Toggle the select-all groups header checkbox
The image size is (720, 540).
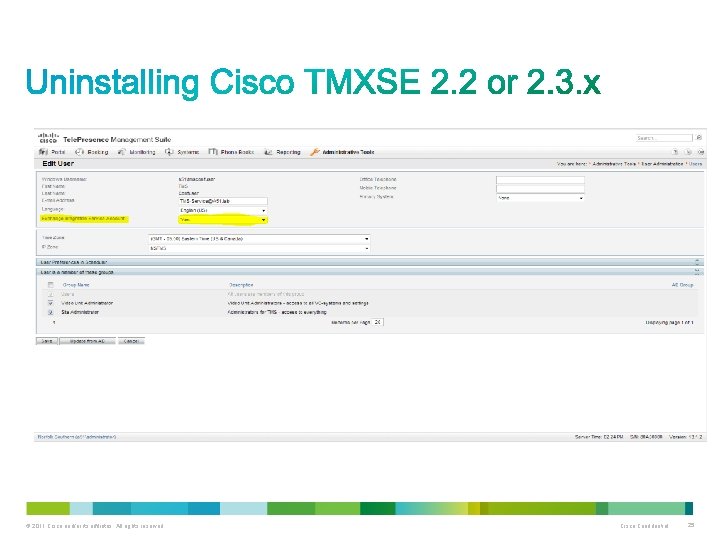pos(51,285)
